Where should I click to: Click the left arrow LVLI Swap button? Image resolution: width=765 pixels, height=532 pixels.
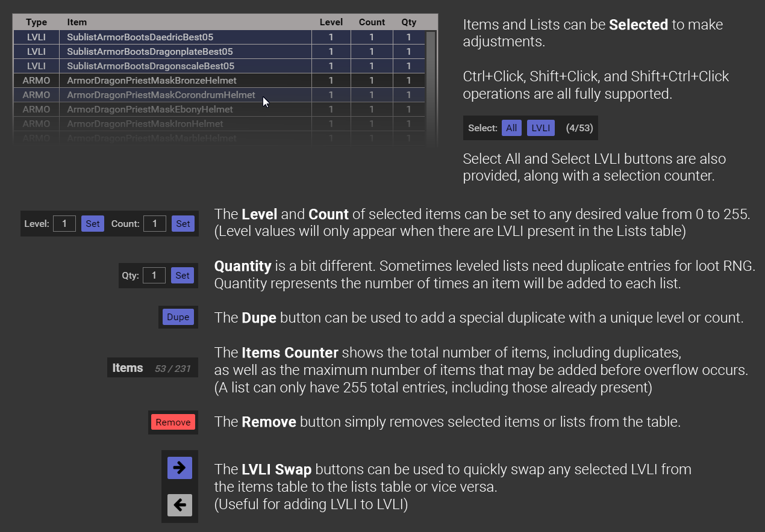click(180, 504)
